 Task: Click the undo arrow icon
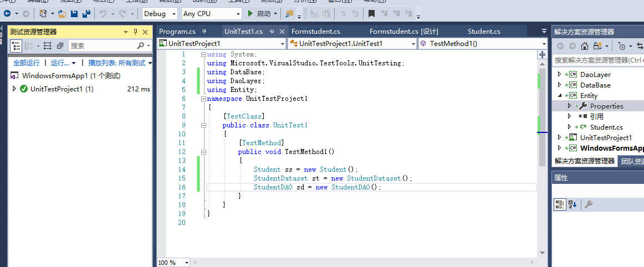[103, 13]
